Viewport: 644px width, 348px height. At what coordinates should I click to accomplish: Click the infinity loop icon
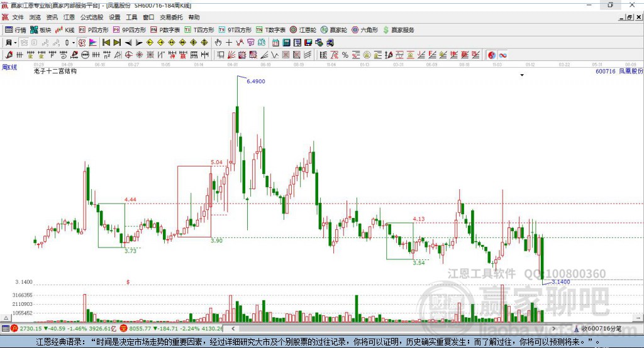coord(502,55)
